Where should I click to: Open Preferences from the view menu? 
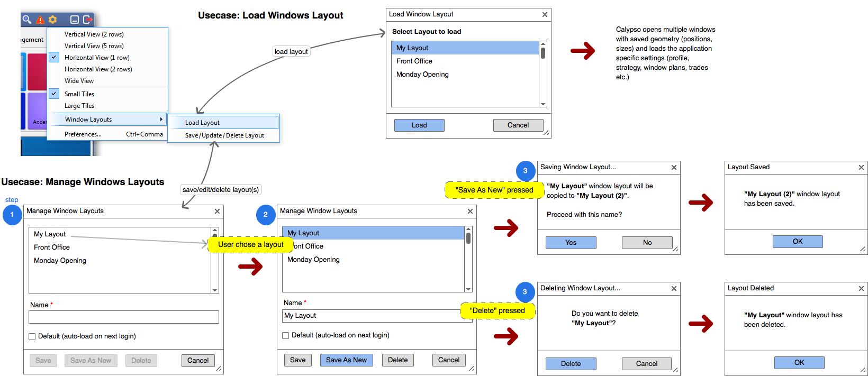tap(83, 134)
